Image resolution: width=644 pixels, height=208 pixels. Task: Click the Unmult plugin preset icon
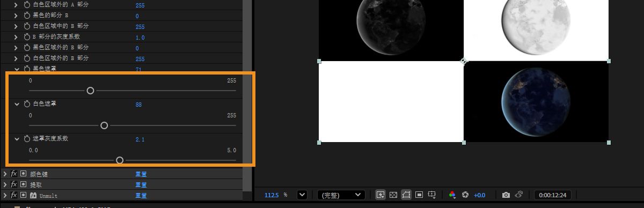[33, 195]
